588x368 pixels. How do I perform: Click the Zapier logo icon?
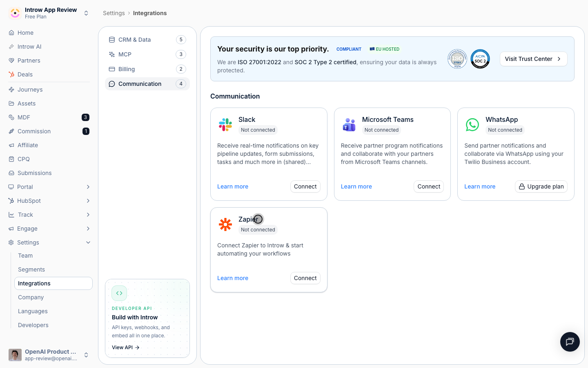(x=225, y=224)
